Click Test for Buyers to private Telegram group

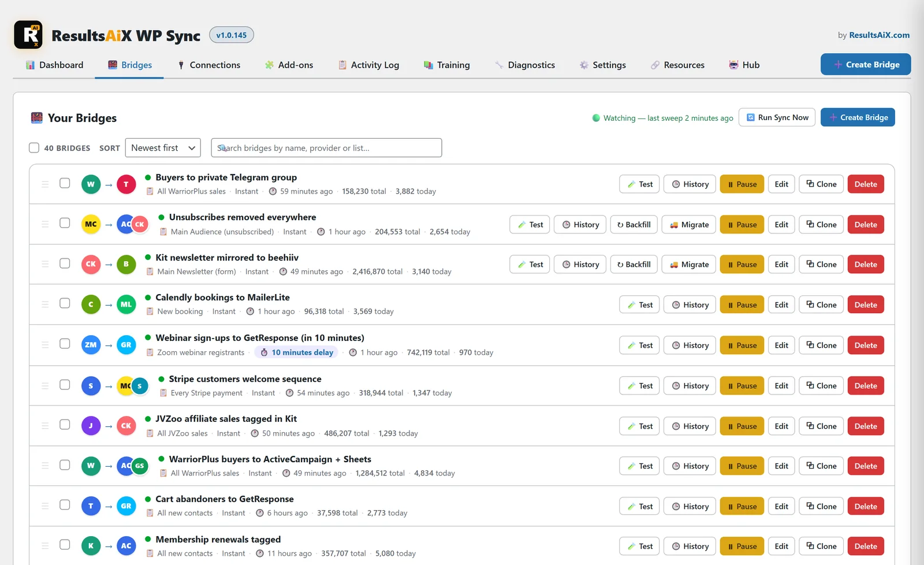point(639,184)
